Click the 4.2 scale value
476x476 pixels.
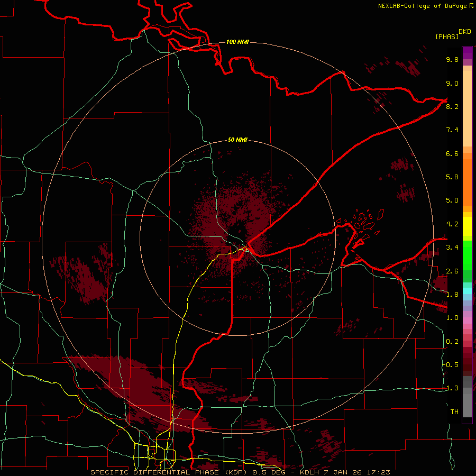tap(452, 224)
